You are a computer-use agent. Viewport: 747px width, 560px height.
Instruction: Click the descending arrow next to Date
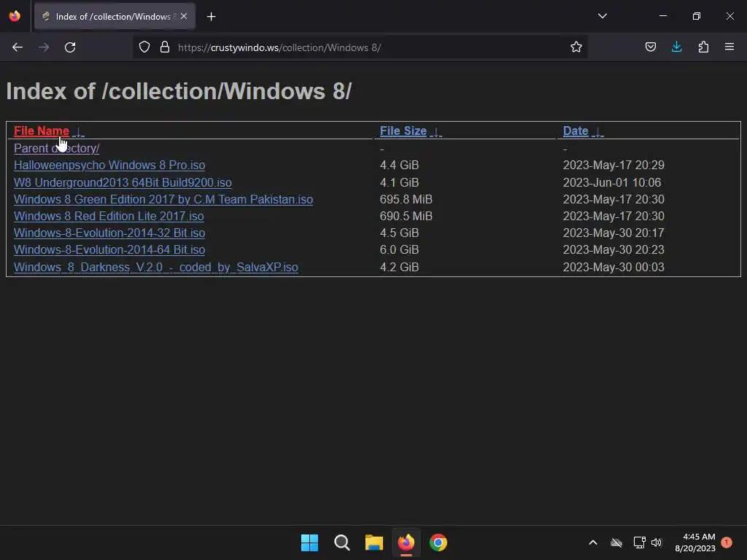coord(598,132)
